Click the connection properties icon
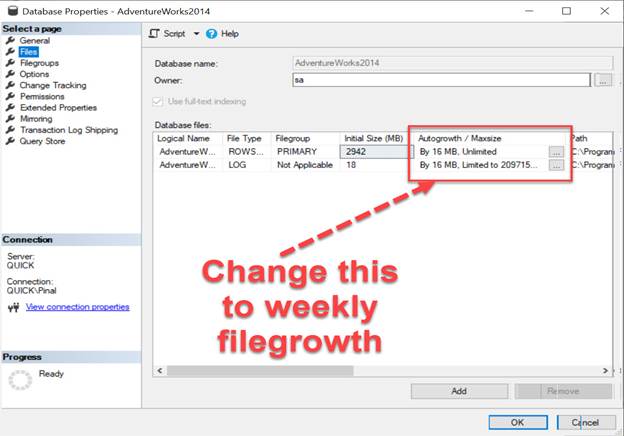 pos(14,307)
